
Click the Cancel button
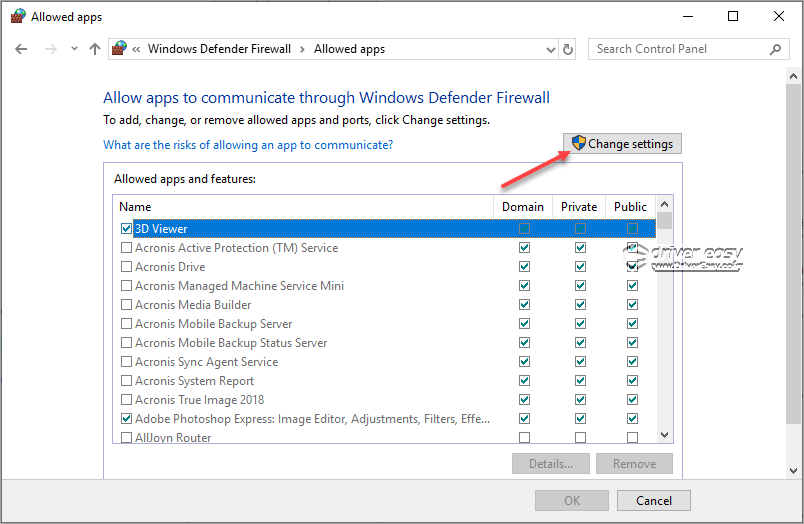click(654, 500)
